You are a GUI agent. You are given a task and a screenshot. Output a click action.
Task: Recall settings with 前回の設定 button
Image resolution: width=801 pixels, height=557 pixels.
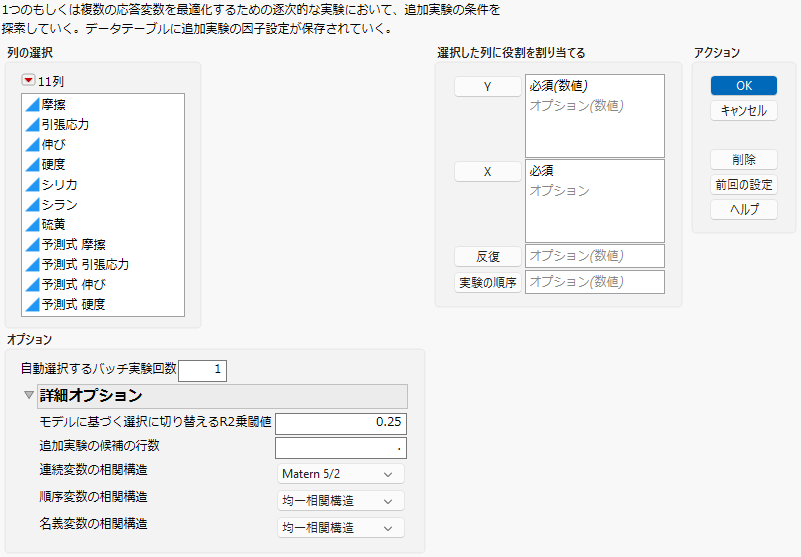(744, 184)
